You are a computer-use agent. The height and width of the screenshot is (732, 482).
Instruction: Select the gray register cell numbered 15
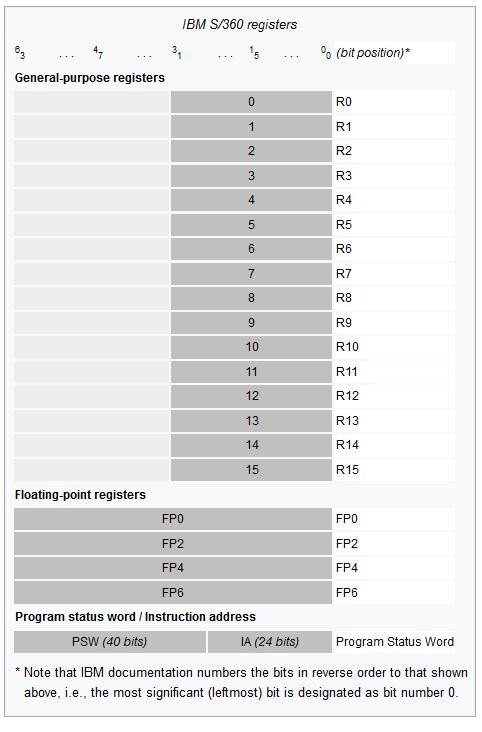[251, 470]
